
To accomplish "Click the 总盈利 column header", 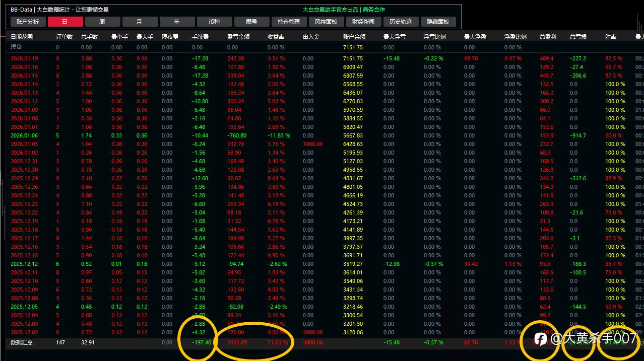I will [548, 37].
